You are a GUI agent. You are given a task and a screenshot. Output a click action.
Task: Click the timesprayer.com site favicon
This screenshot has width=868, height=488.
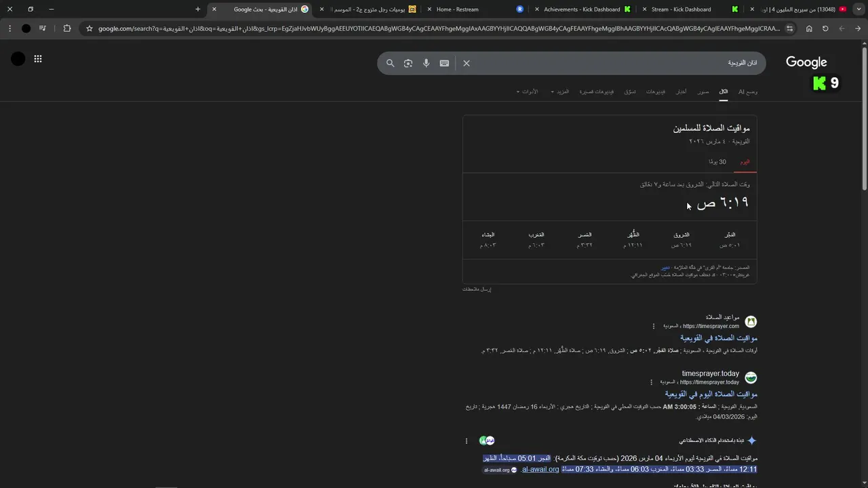pyautogui.click(x=751, y=321)
